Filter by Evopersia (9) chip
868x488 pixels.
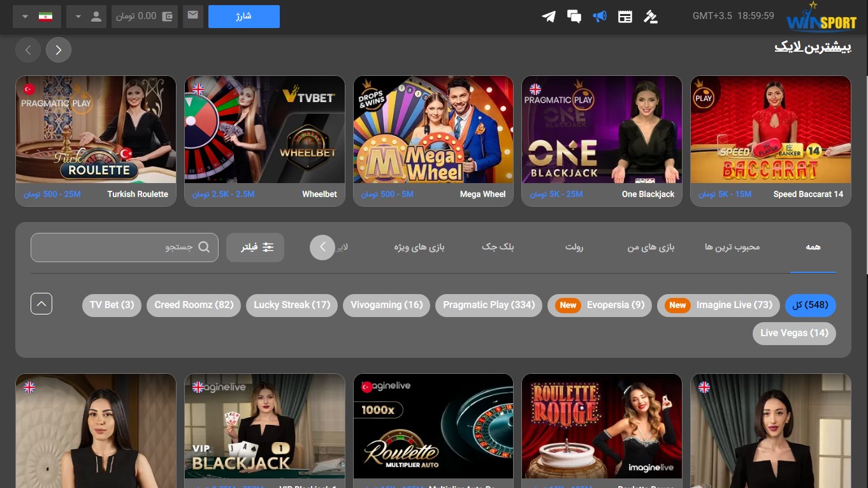click(600, 305)
